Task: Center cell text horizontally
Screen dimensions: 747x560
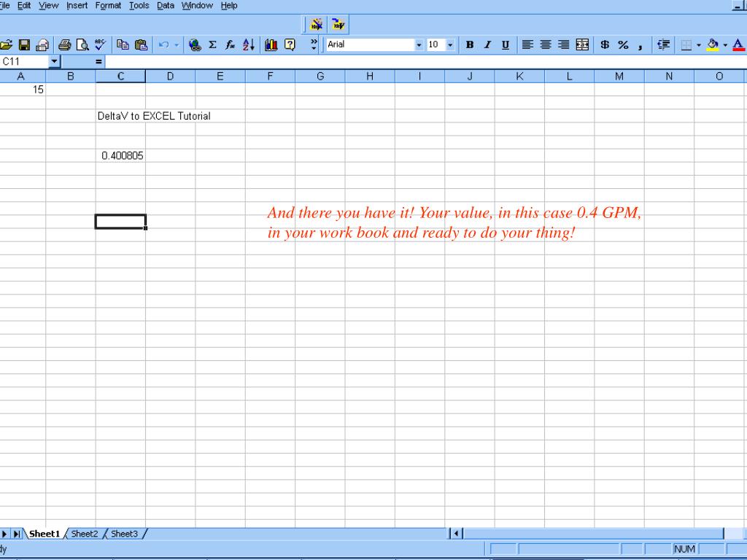Action: 546,44
